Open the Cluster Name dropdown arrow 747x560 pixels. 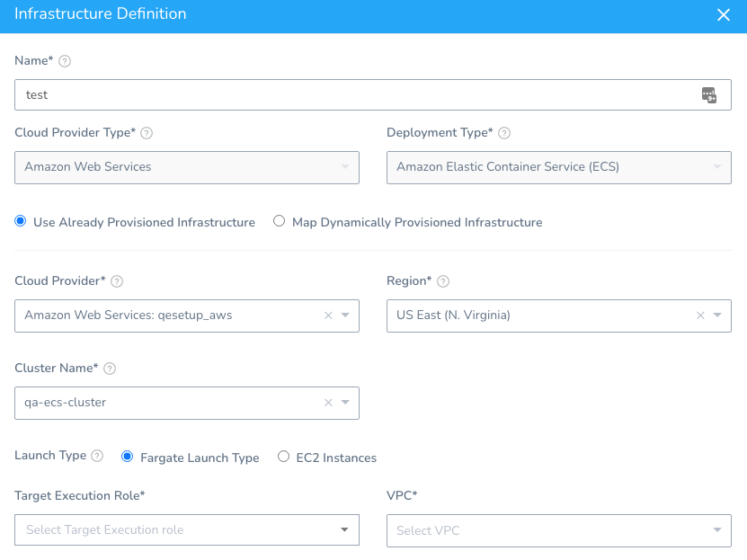tap(345, 402)
